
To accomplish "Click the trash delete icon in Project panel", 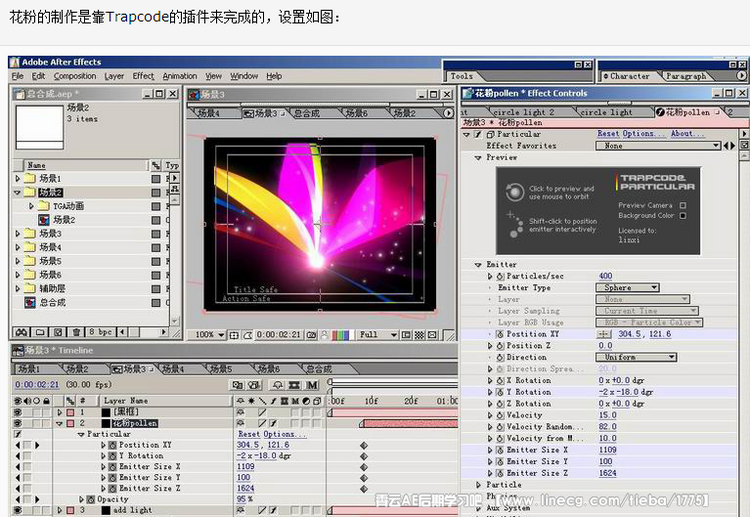I will (x=76, y=331).
